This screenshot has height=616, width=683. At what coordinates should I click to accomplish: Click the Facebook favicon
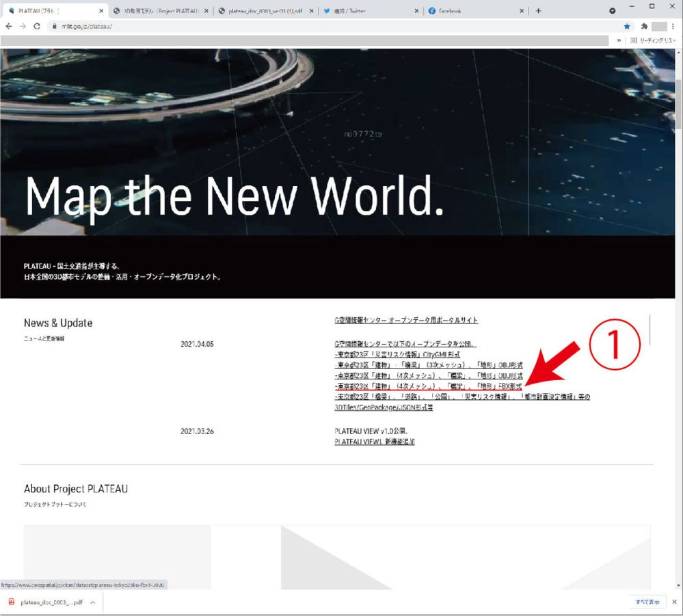[431, 11]
